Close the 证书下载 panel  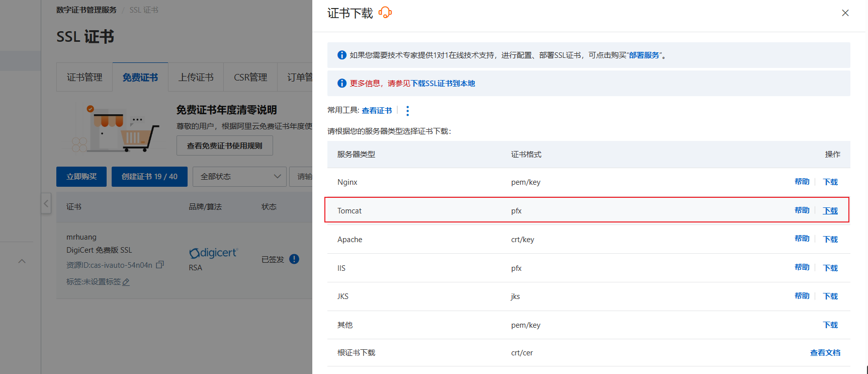pos(845,13)
